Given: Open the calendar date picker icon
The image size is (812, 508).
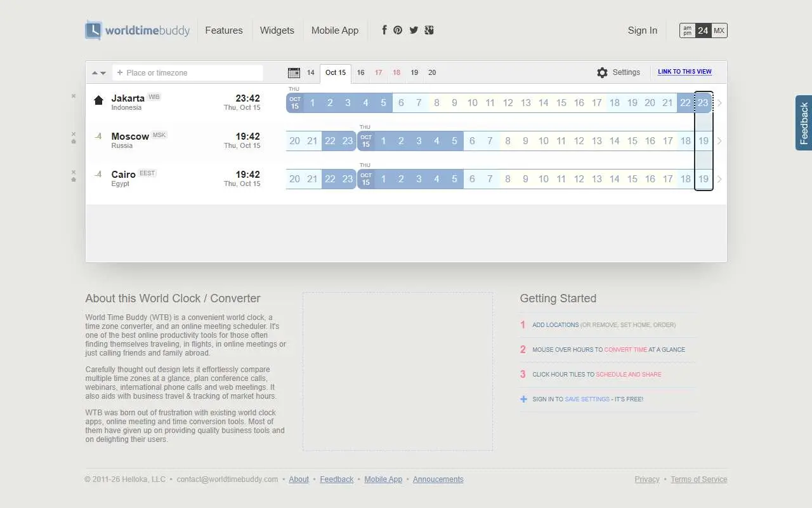Looking at the screenshot, I should (294, 72).
